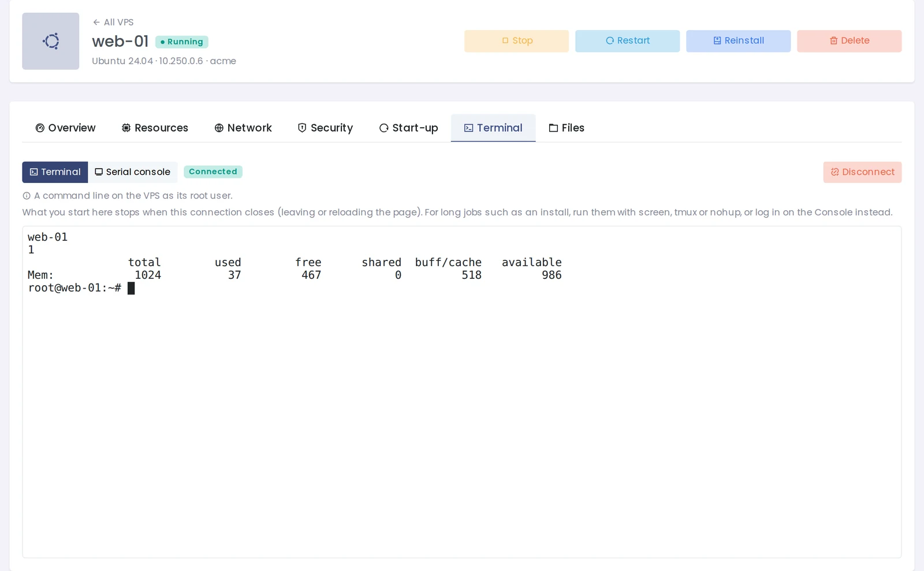Stop the web-01 server
Screen dimensions: 924x571
pyautogui.click(x=516, y=41)
